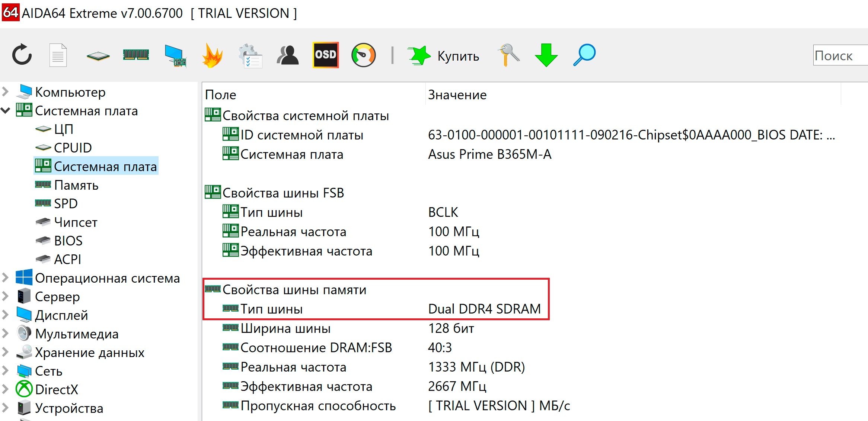Click the 1333 МГц (DDR) value
This screenshot has height=421, width=868.
476,367
